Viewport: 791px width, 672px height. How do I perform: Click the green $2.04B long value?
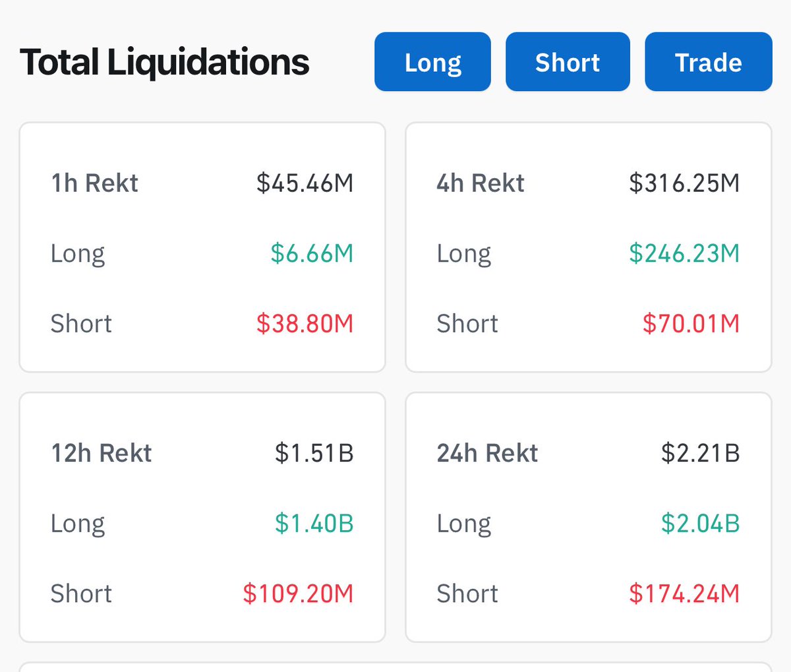click(x=700, y=523)
